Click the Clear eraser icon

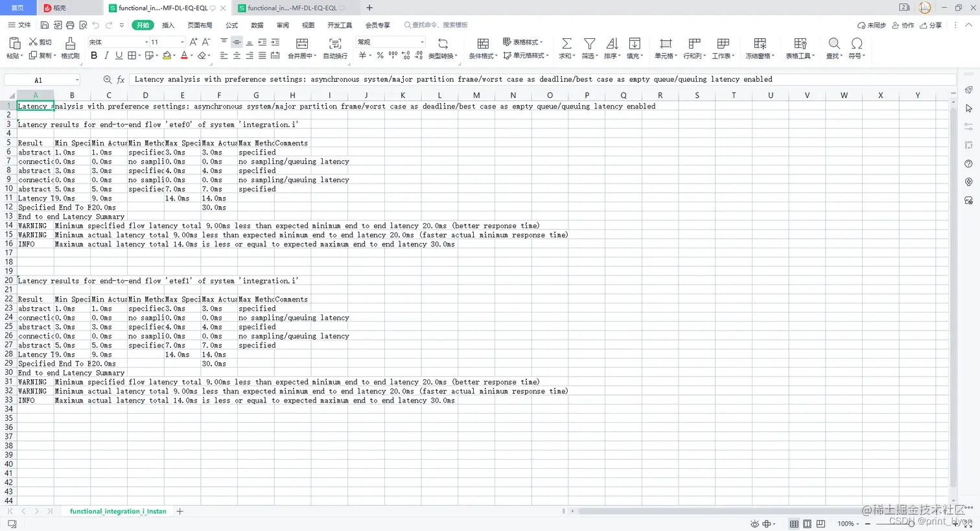(x=202, y=56)
